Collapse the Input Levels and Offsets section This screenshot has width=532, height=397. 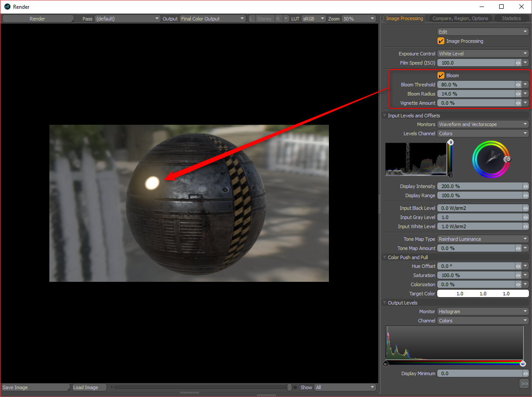click(x=384, y=116)
